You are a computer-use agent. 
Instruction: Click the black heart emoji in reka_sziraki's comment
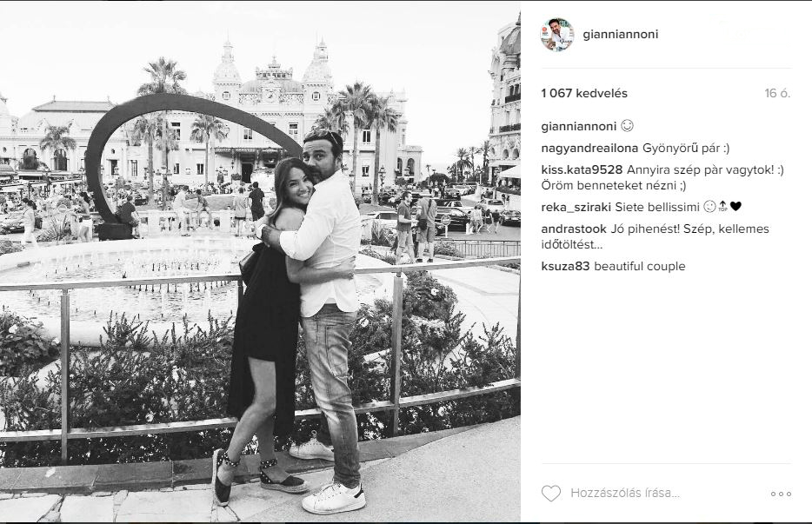735,207
